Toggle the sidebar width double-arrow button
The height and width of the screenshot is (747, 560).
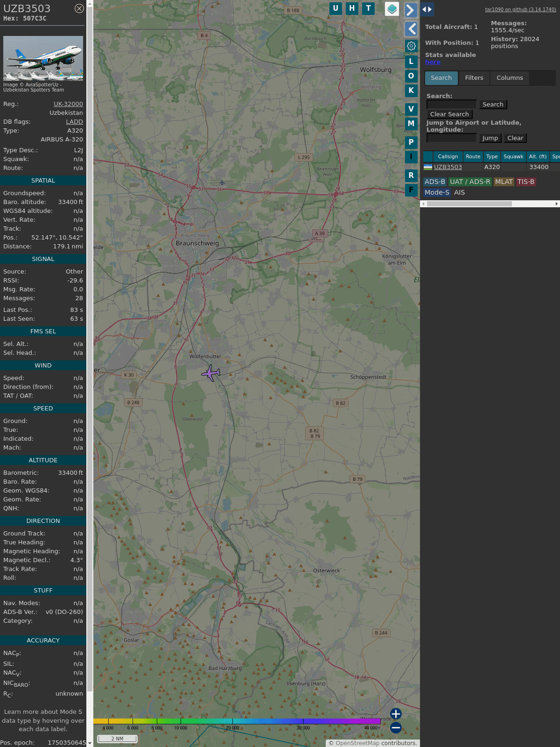pyautogui.click(x=427, y=9)
